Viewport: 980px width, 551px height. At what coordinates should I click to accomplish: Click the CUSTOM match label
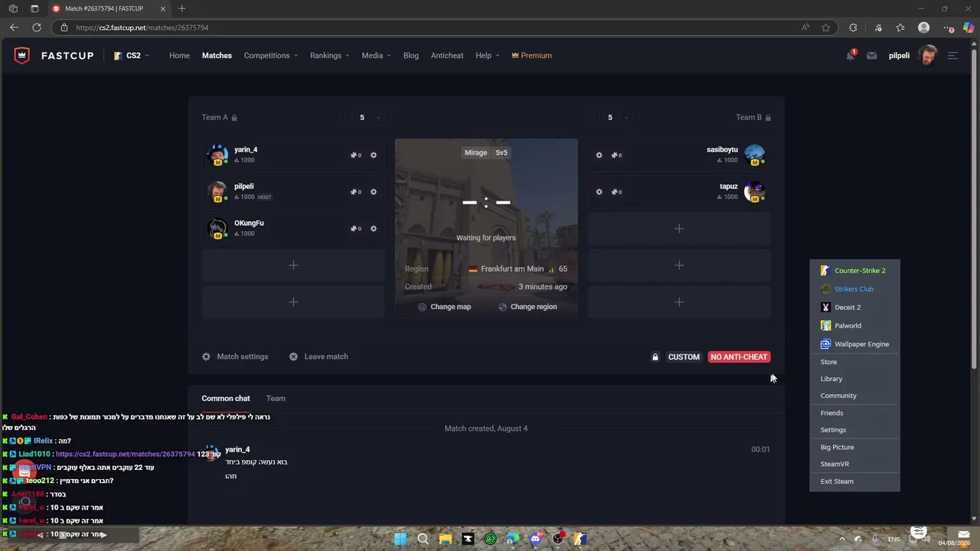pos(684,357)
